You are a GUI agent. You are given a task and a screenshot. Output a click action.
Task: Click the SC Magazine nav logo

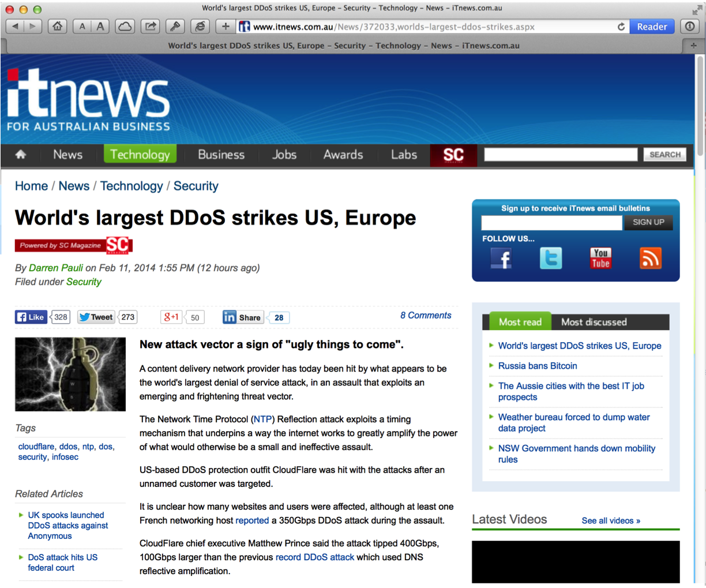[x=453, y=155]
